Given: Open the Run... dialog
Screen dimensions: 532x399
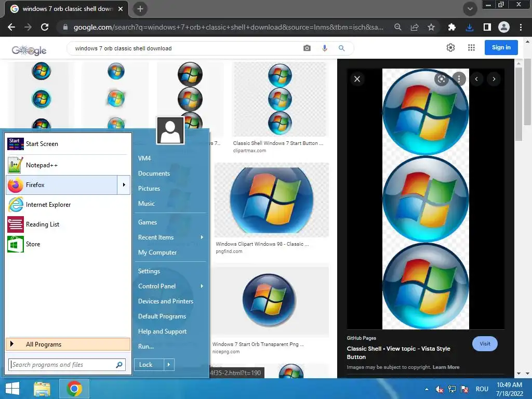Looking at the screenshot, I should coord(146,347).
